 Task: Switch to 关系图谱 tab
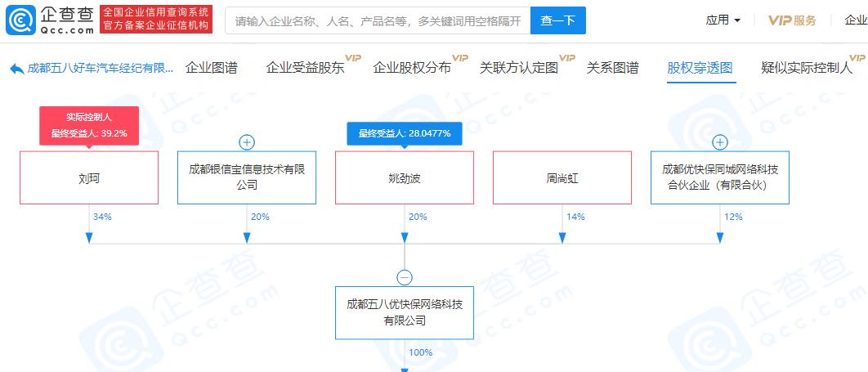click(613, 68)
